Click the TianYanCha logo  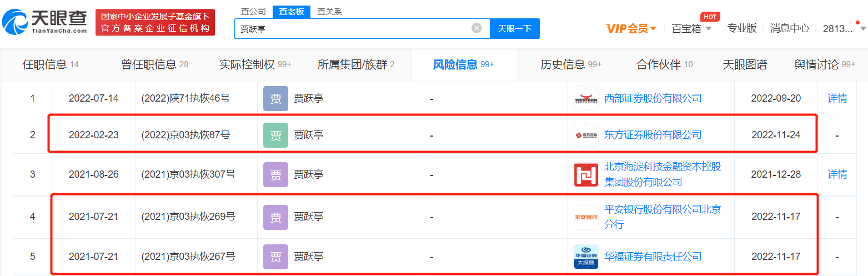(x=45, y=22)
